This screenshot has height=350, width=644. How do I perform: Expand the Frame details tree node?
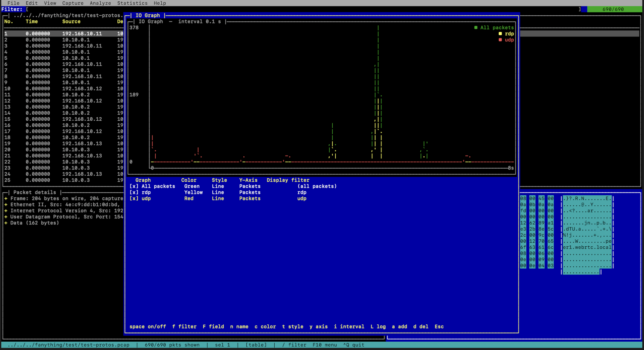[x=6, y=198]
